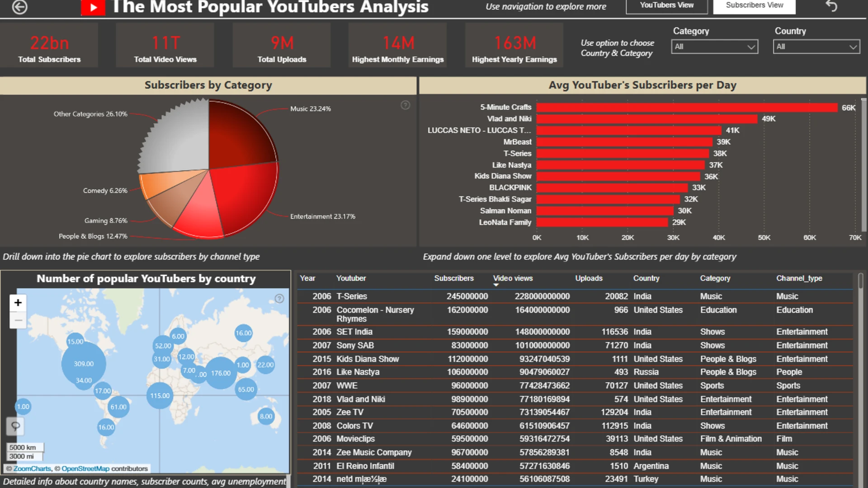The image size is (868, 488).
Task: Click the Russia country cell
Action: pyautogui.click(x=646, y=372)
